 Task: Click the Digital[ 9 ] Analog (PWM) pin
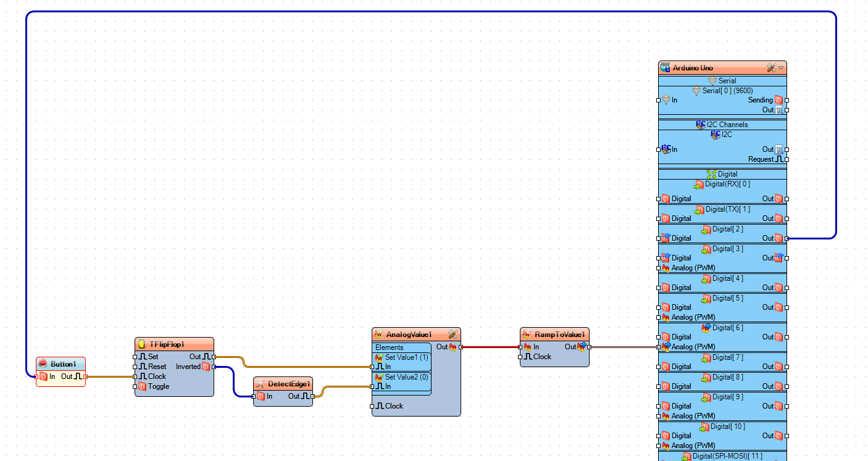(x=659, y=416)
